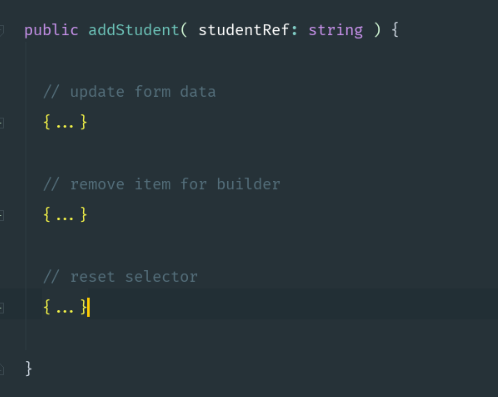Screen dimensions: 498x397
Task: Click opening brace after string parameter
Action: coord(395,30)
